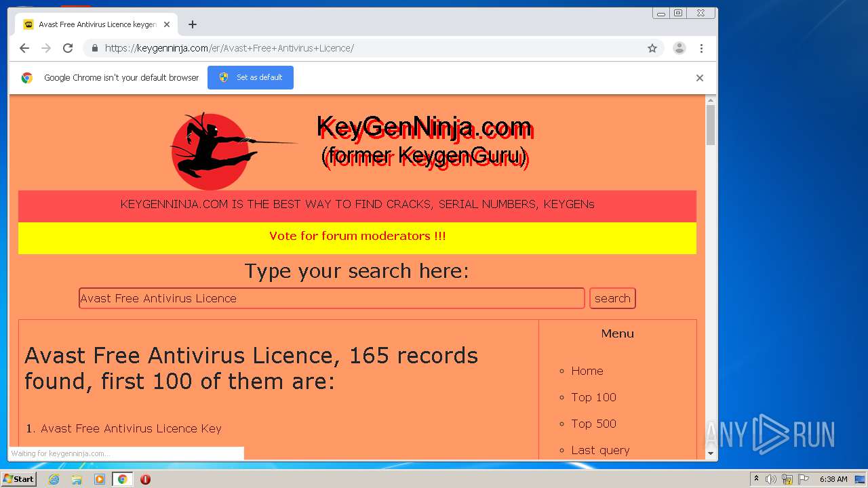The height and width of the screenshot is (488, 868).
Task: Click the page scrollbar down arrow
Action: pos(711,453)
